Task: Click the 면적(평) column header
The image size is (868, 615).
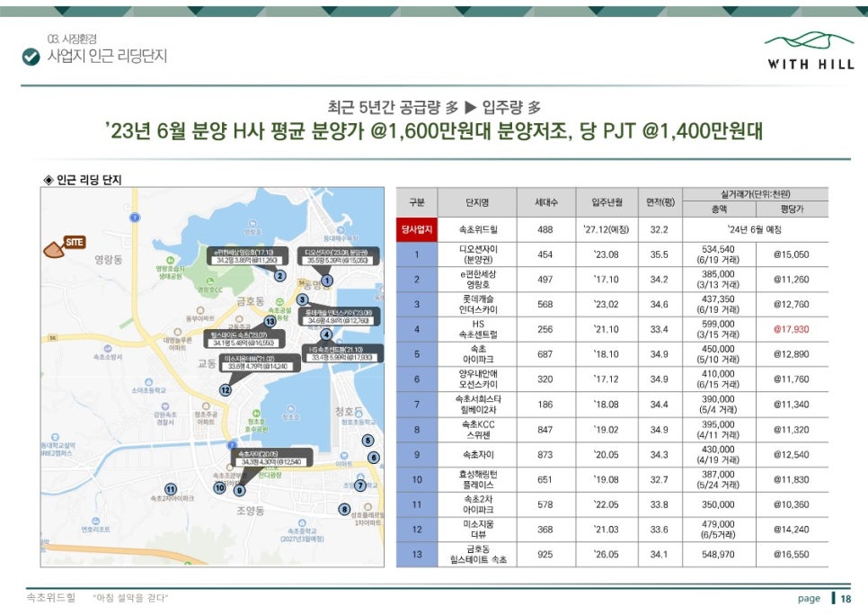Action: coord(660,202)
